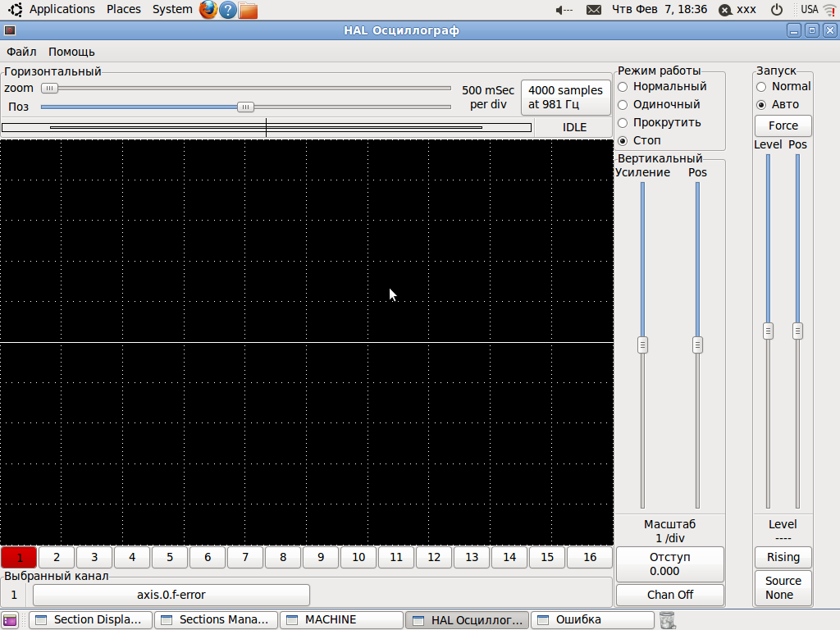Click the Отступ 0.000 offset button
The image size is (840, 630).
[x=669, y=564]
